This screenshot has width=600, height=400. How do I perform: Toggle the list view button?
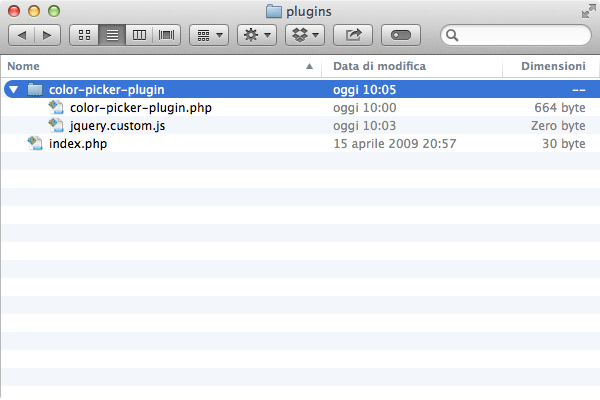click(112, 35)
